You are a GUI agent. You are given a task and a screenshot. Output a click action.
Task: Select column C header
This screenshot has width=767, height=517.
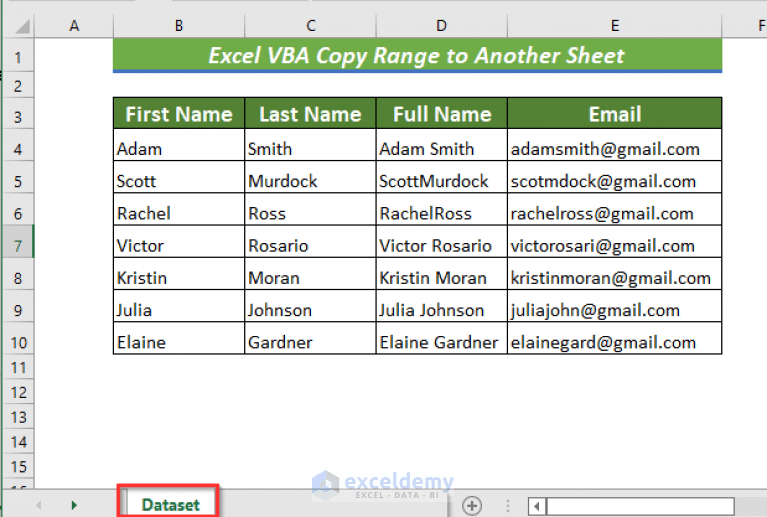311,26
